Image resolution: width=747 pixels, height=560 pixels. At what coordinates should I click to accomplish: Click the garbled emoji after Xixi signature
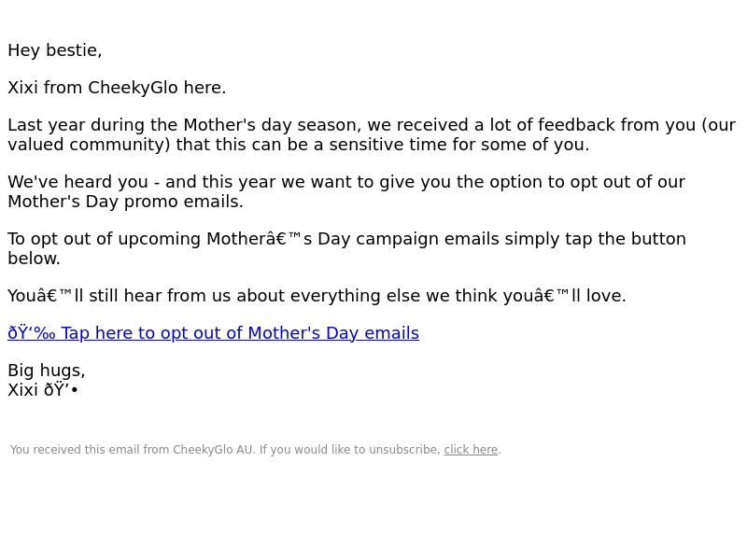61,389
